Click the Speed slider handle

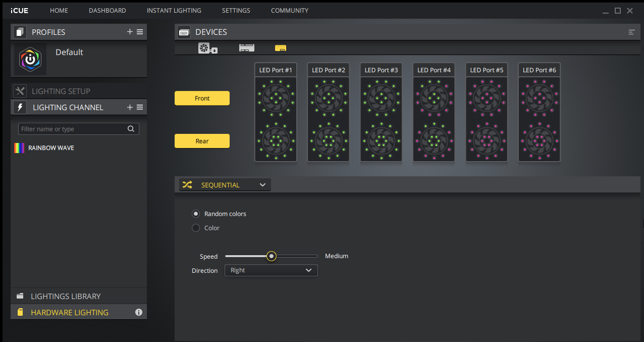272,256
